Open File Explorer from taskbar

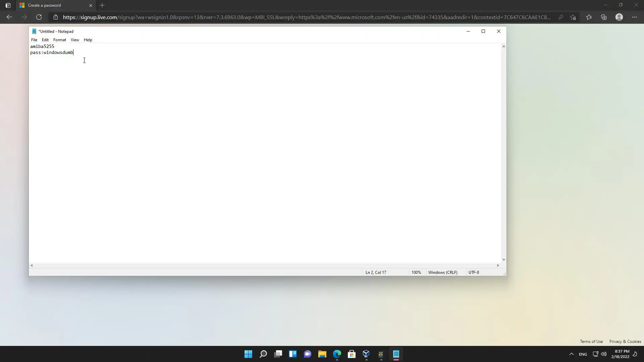tap(322, 354)
